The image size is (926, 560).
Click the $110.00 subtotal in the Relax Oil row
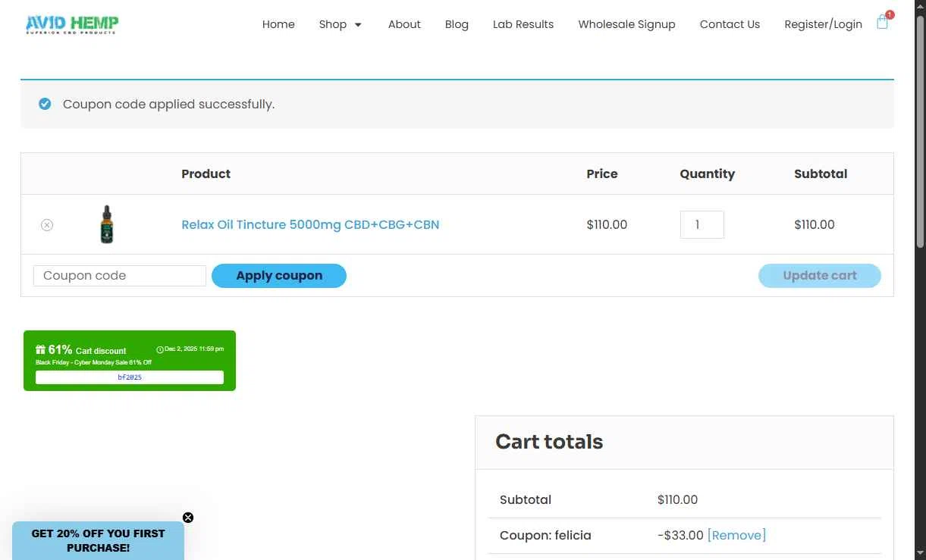(x=815, y=224)
